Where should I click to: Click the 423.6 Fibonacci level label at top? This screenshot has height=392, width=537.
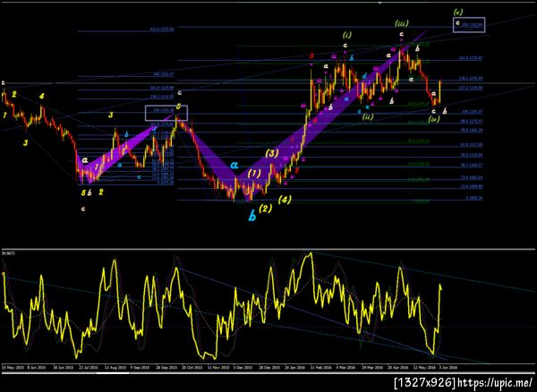click(162, 30)
